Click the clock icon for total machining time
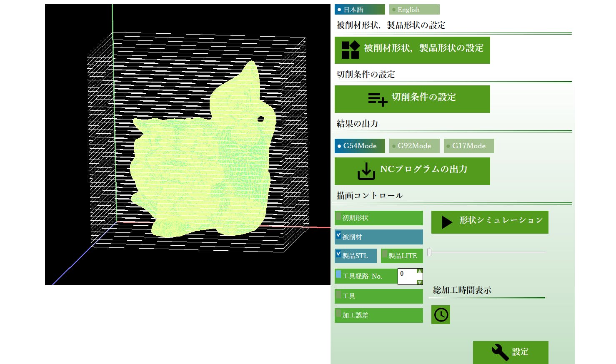 [x=441, y=315]
